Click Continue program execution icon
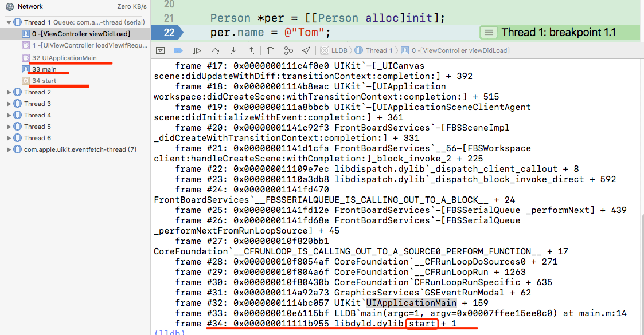 (x=197, y=50)
